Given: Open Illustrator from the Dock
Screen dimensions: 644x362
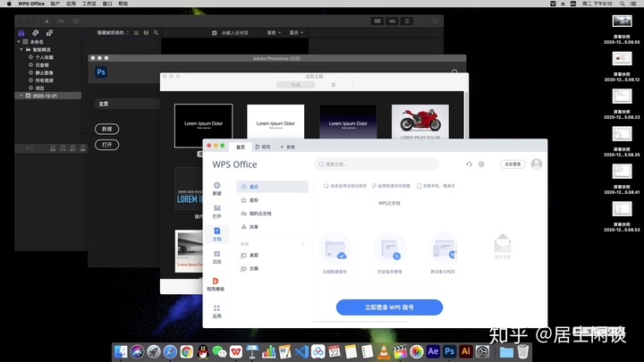Looking at the screenshot, I should [x=466, y=352].
